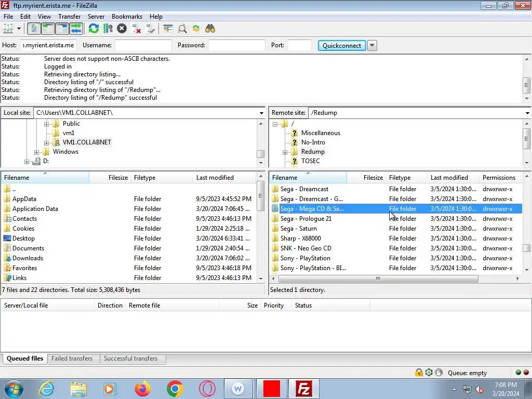The height and width of the screenshot is (399, 532).
Task: Toggle remote directory tree display
Action: tap(62, 29)
